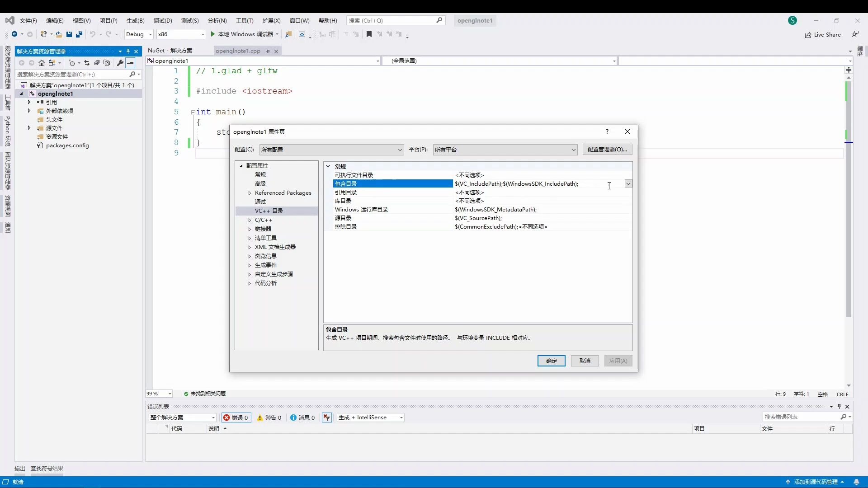This screenshot has width=868, height=488.
Task: Close the property pages dialog with X
Action: [x=627, y=131]
